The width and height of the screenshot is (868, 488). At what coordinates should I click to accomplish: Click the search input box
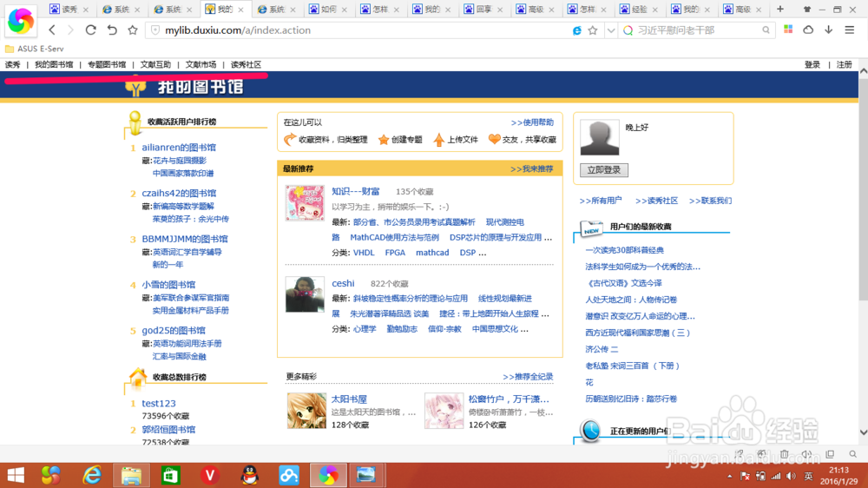point(698,30)
